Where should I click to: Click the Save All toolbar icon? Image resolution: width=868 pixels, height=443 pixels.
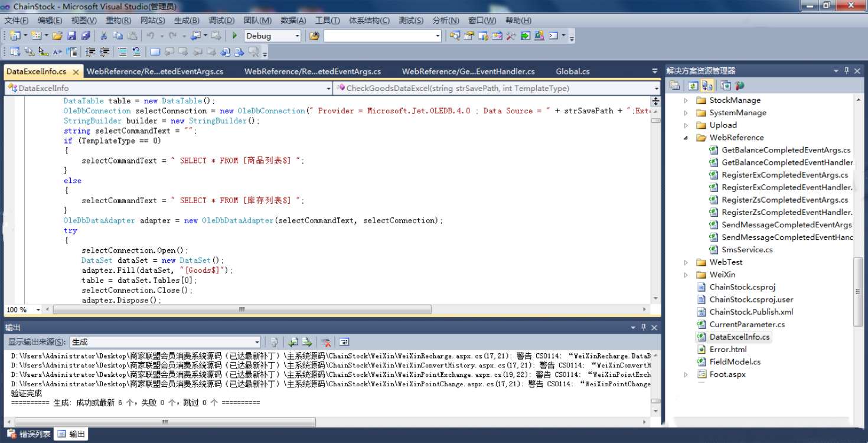[x=86, y=36]
